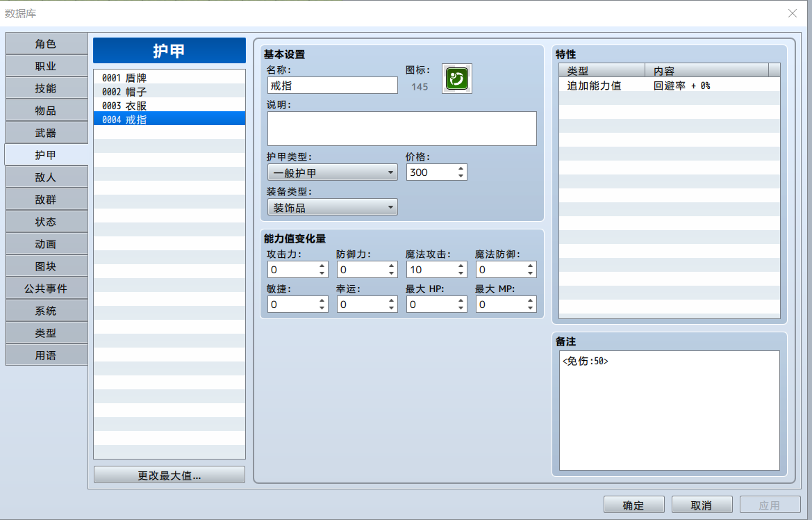Open the ring icon picker image
Image resolution: width=812 pixels, height=520 pixels.
pyautogui.click(x=457, y=79)
